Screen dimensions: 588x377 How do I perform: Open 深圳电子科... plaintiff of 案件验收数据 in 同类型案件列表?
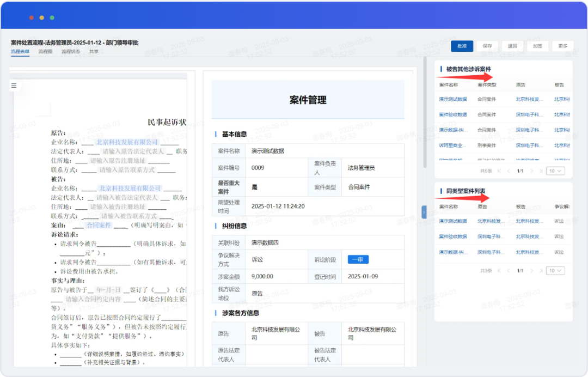point(491,236)
